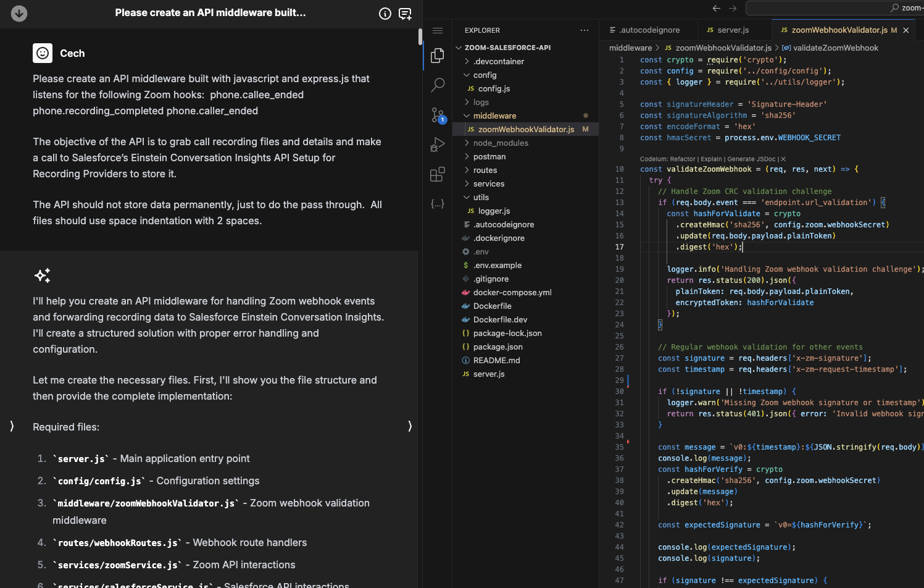The height and width of the screenshot is (588, 924).
Task: Switch to the .autocodeignore tab
Action: (x=649, y=30)
